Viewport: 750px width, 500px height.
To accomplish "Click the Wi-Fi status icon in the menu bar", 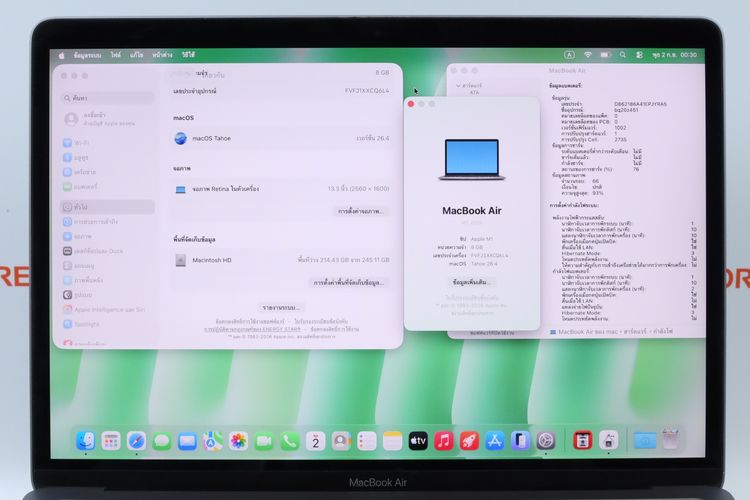I will pos(588,55).
